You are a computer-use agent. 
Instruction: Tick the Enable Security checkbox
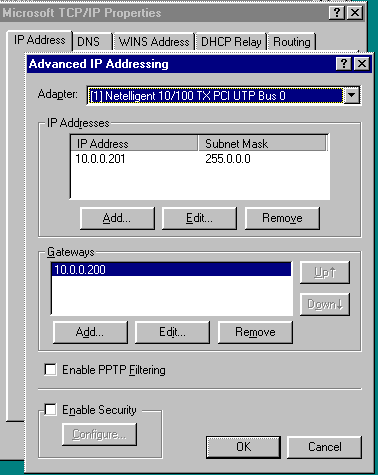pyautogui.click(x=50, y=410)
